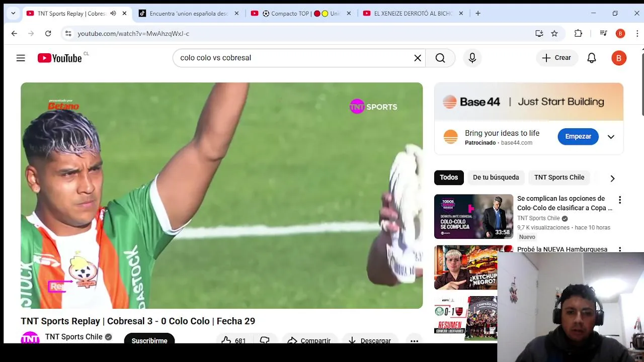Like the video with thumbs up
Viewport: 644px width, 362px height.
234,340
